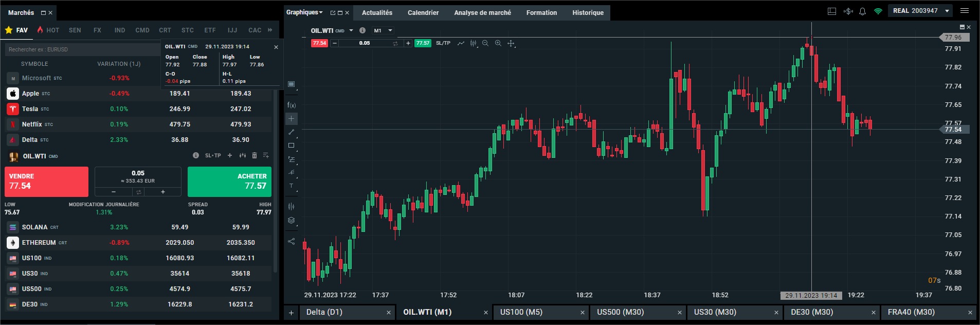Show info for OIL.WTI in market row
Screen dimensions: 980x325
pos(196,155)
